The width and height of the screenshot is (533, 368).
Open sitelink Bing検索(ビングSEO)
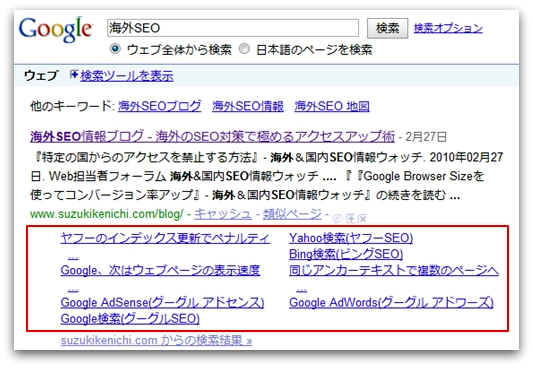346,254
